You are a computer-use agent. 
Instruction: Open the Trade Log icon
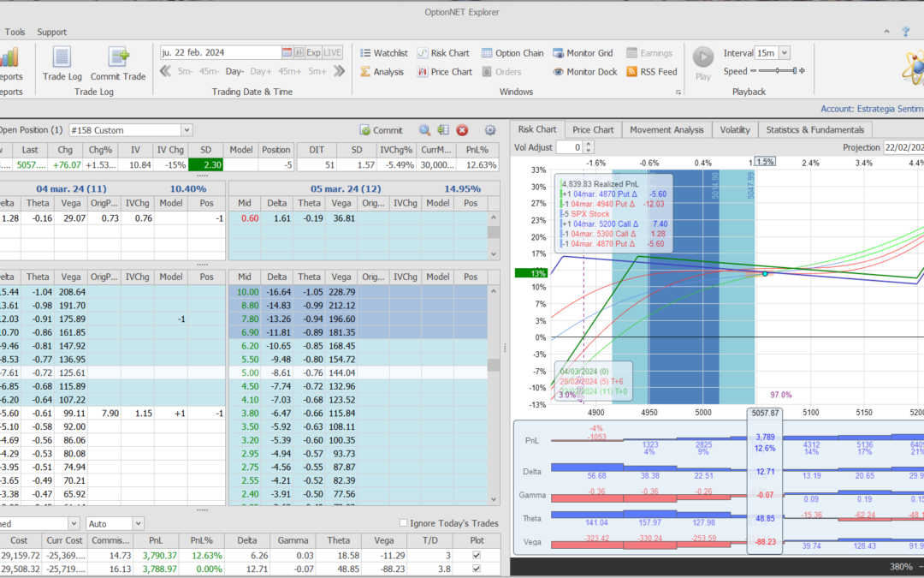62,63
